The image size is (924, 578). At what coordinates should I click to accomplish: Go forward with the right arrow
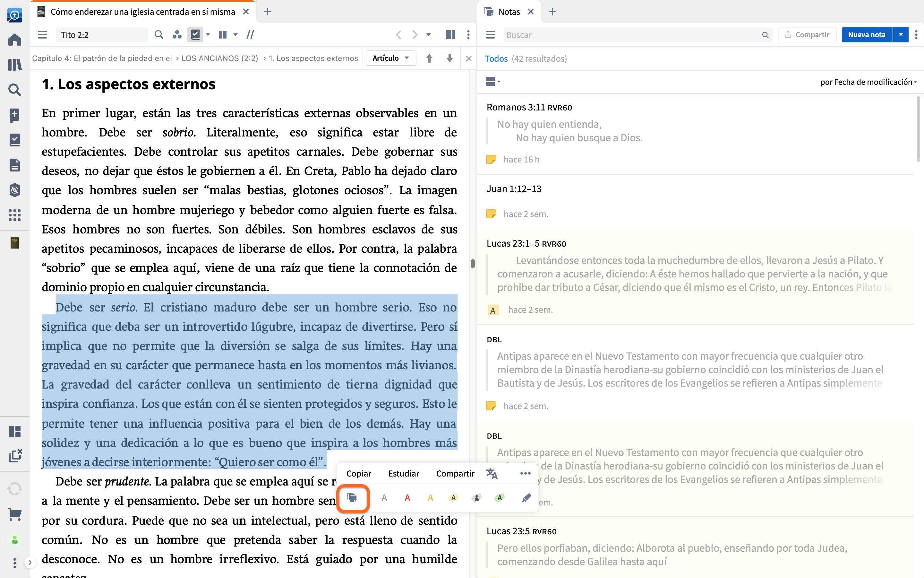[415, 35]
